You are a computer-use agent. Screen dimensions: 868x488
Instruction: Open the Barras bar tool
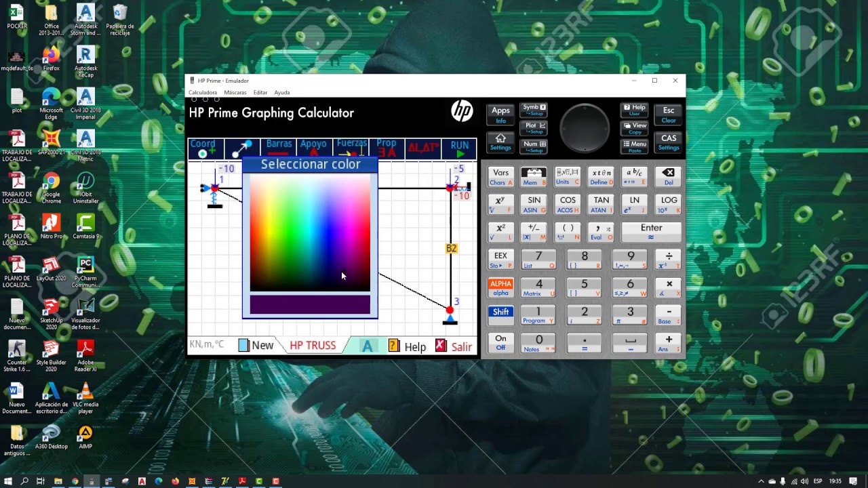[279, 148]
